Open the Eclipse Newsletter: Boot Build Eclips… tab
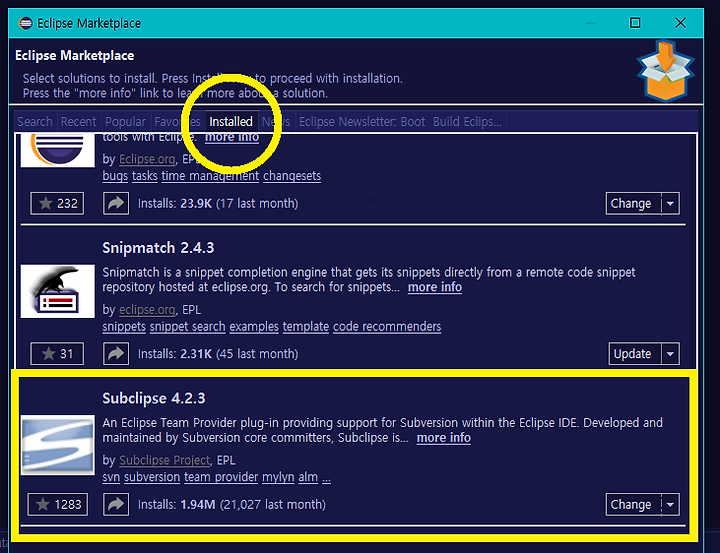Image resolution: width=720 pixels, height=553 pixels. 400,122
